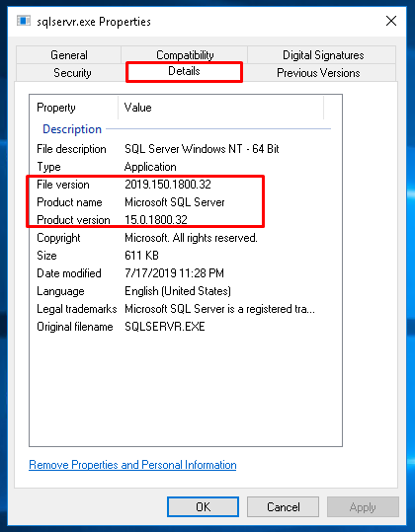Select the Details tab
415x532 pixels.
click(184, 72)
